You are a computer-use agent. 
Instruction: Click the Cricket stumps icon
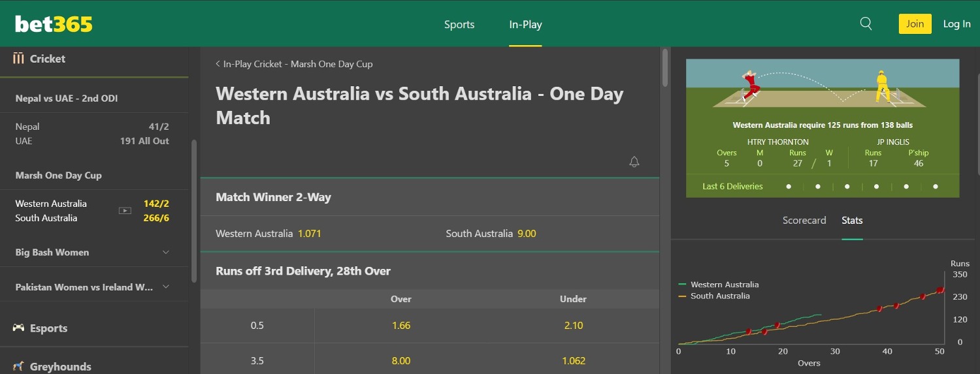(x=18, y=58)
